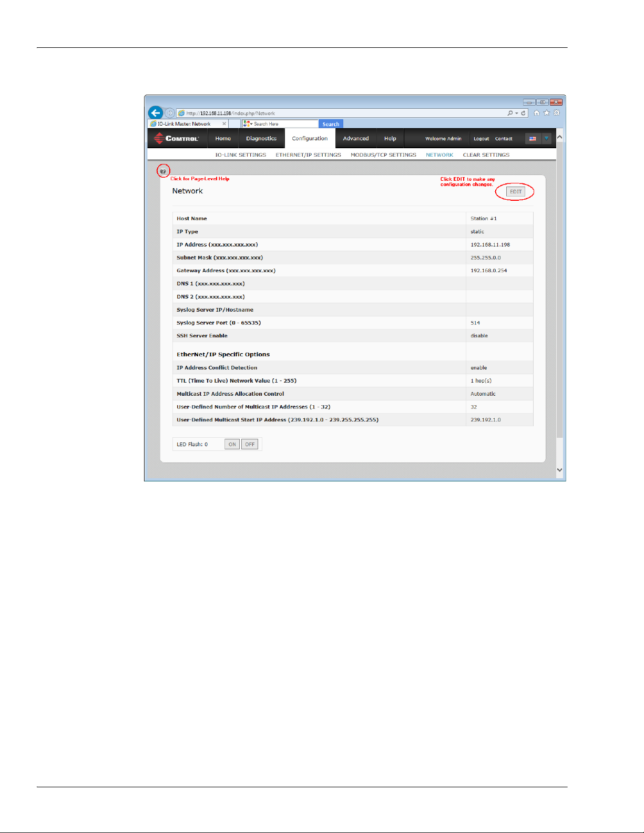Open the Advanced menu
The width and height of the screenshot is (644, 833).
point(356,139)
